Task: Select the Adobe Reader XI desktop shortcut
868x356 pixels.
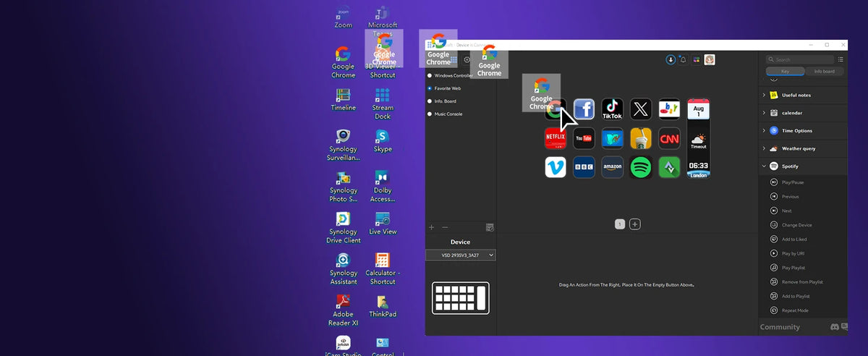Action: [x=344, y=310]
